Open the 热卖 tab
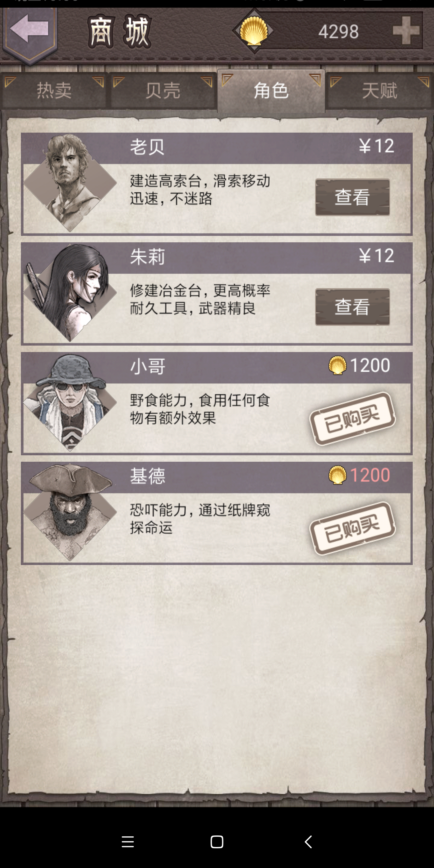 click(54, 90)
